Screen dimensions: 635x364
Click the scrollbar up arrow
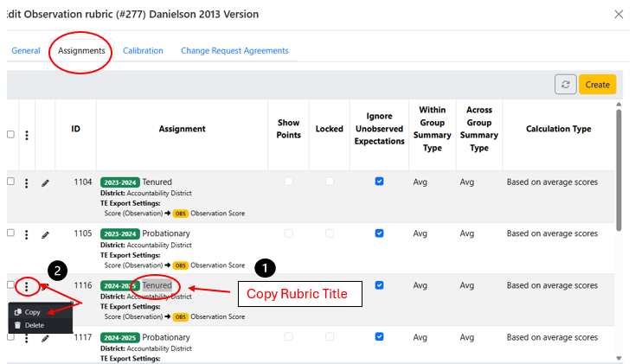coord(619,105)
